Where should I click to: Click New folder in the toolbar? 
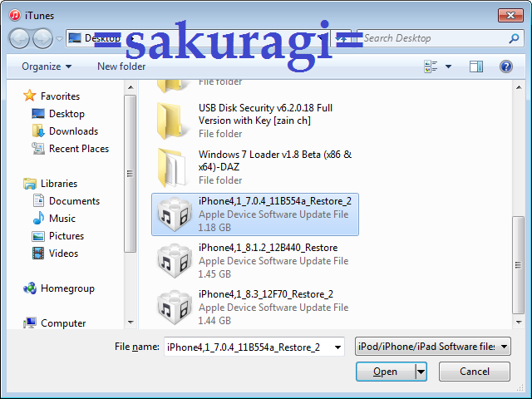pyautogui.click(x=121, y=66)
